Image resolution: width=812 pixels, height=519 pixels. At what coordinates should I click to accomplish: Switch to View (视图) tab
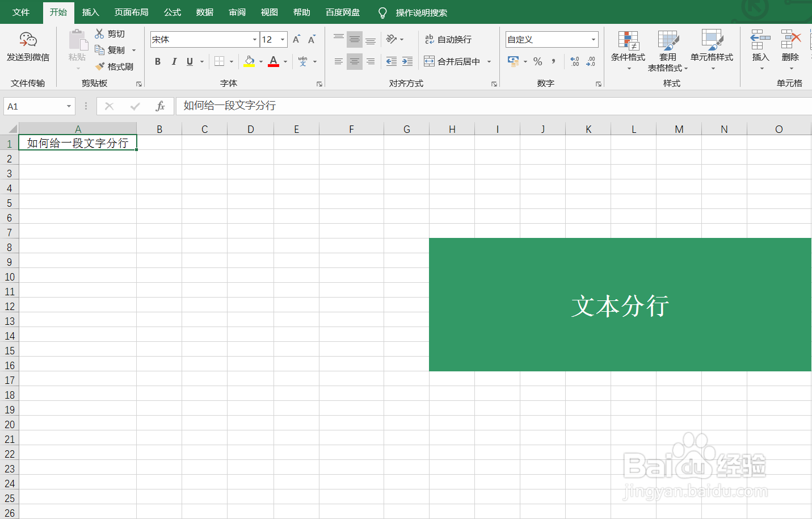click(269, 12)
